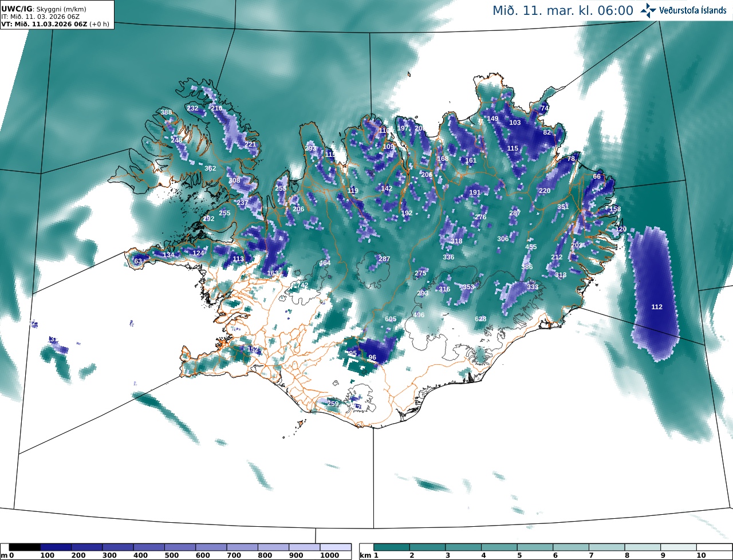Click the 336 visibility value
Screen dimensions: 733x560
[x=448, y=257]
